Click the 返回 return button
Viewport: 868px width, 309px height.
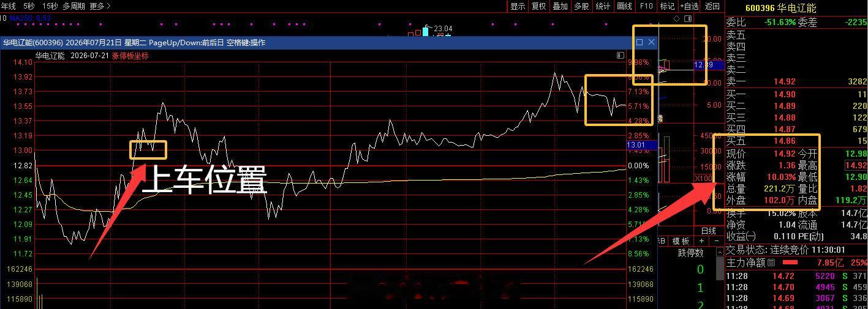(712, 6)
